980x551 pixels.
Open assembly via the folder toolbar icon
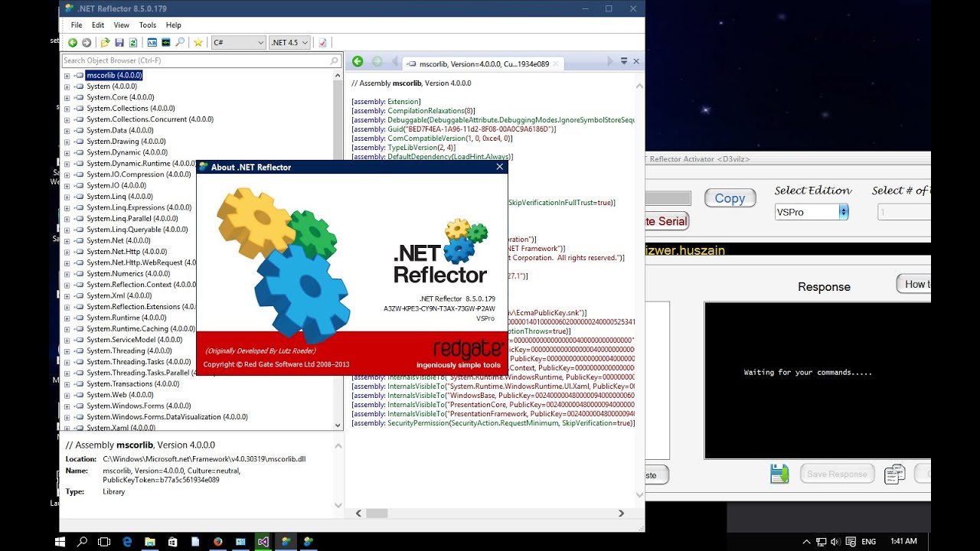(106, 43)
